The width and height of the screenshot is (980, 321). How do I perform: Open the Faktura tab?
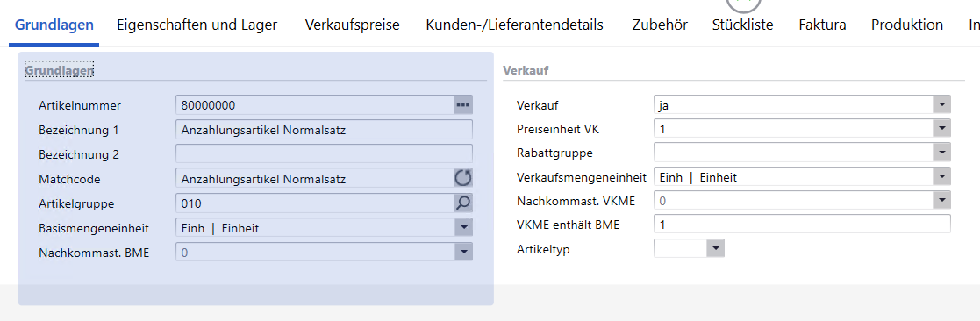pos(822,25)
